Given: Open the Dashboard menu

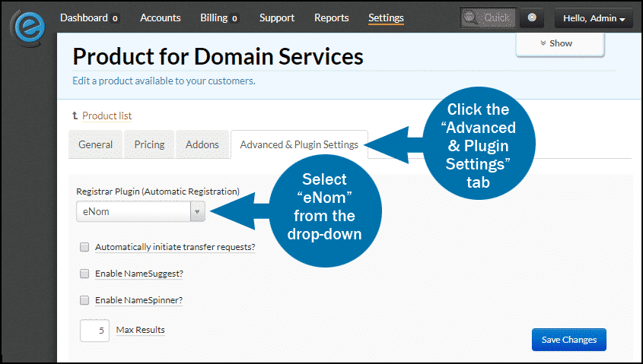Looking at the screenshot, I should [x=84, y=18].
